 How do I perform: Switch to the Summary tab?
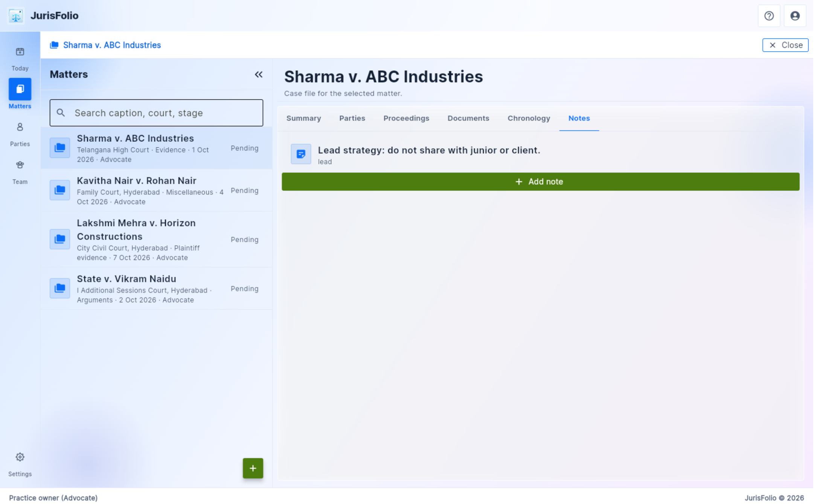click(x=303, y=118)
